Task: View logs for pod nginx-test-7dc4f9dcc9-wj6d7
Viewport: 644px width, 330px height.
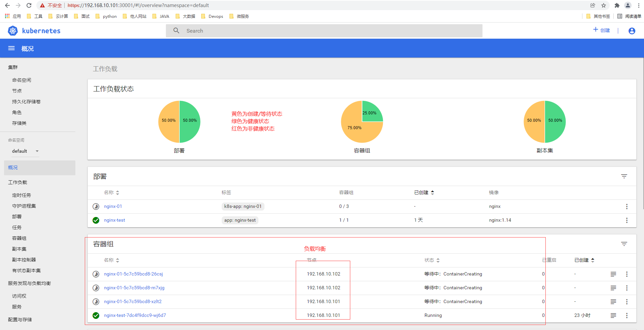Action: click(613, 316)
